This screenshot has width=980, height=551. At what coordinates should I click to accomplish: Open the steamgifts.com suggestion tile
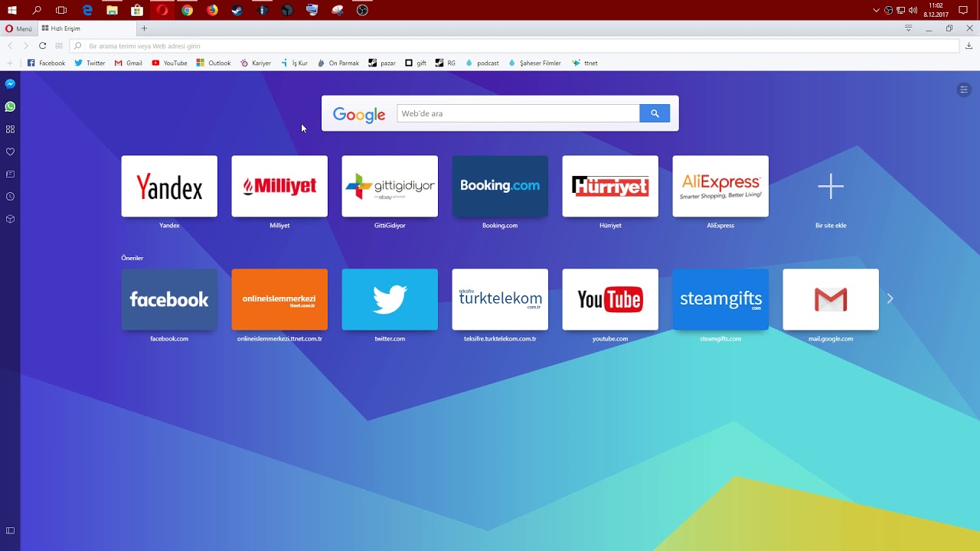tap(720, 299)
